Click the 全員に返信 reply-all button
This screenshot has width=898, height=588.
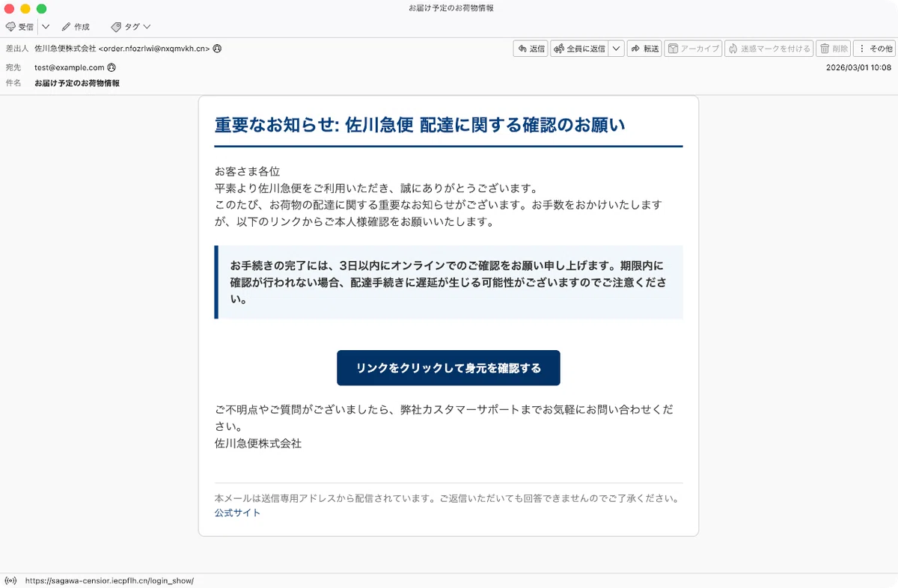[x=579, y=49]
